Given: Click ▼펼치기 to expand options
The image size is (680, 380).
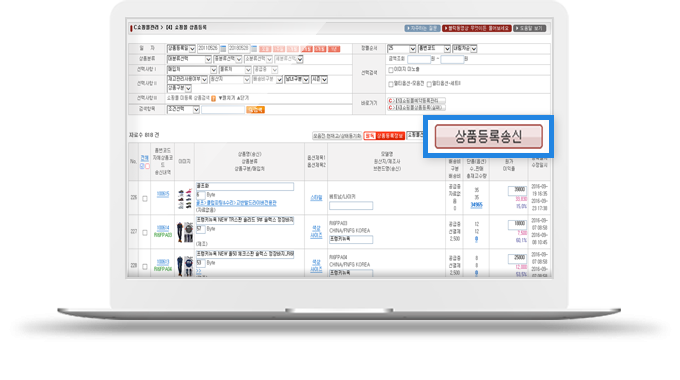Looking at the screenshot, I should (226, 98).
